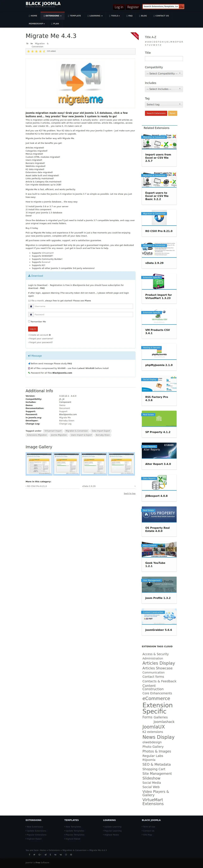Viewport: 203px width, 868px height.
Task: Click the Register link in header
Action: click(x=133, y=7)
